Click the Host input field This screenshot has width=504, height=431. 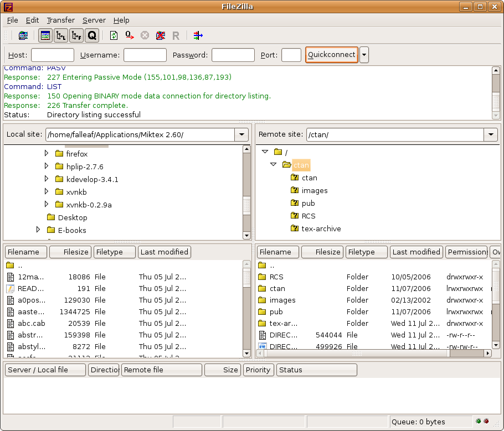[x=53, y=55]
